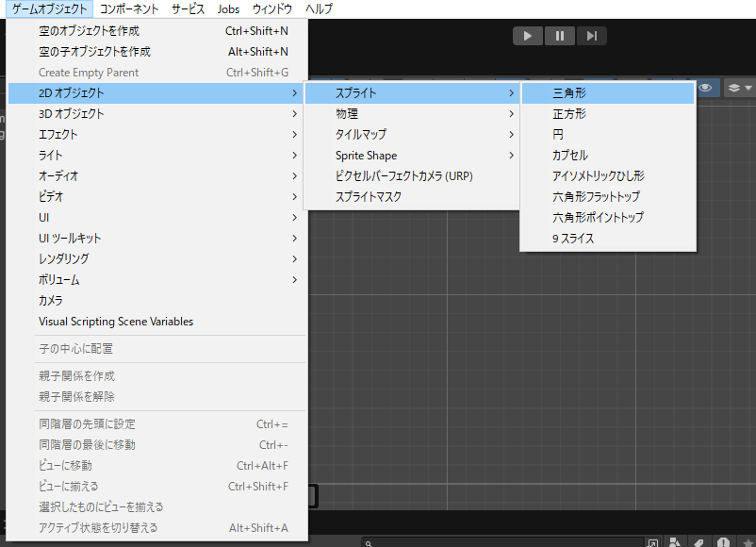Expand the エフェクト submenu arrow
756x547 pixels.
(295, 135)
